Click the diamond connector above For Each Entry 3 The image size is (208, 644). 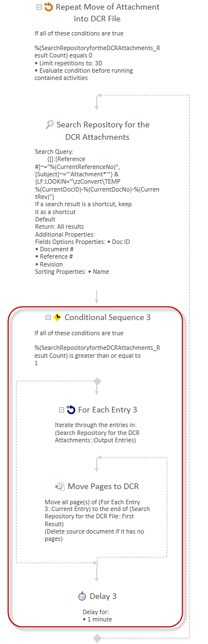tap(97, 381)
